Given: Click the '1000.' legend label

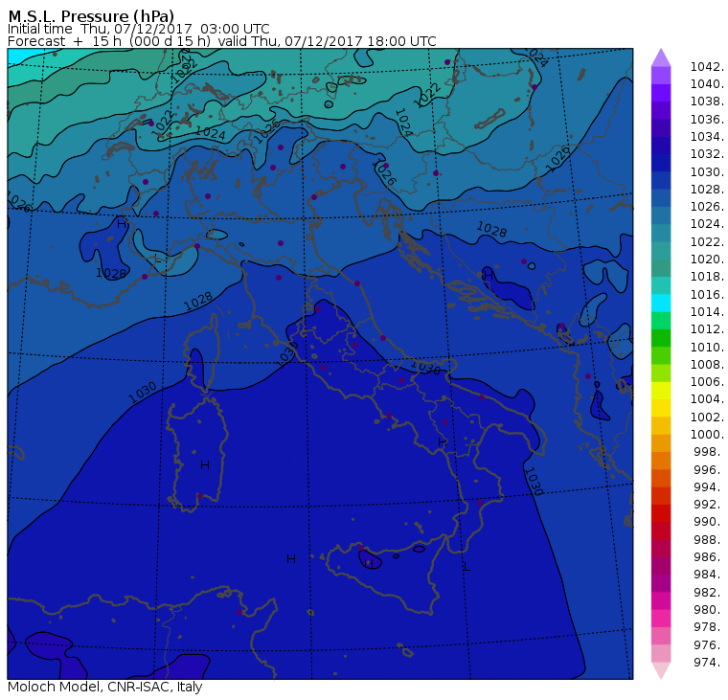Looking at the screenshot, I should (x=707, y=434).
